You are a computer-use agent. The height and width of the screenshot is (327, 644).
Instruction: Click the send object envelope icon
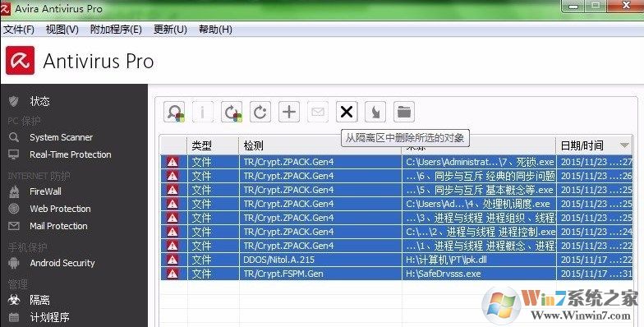click(x=318, y=112)
